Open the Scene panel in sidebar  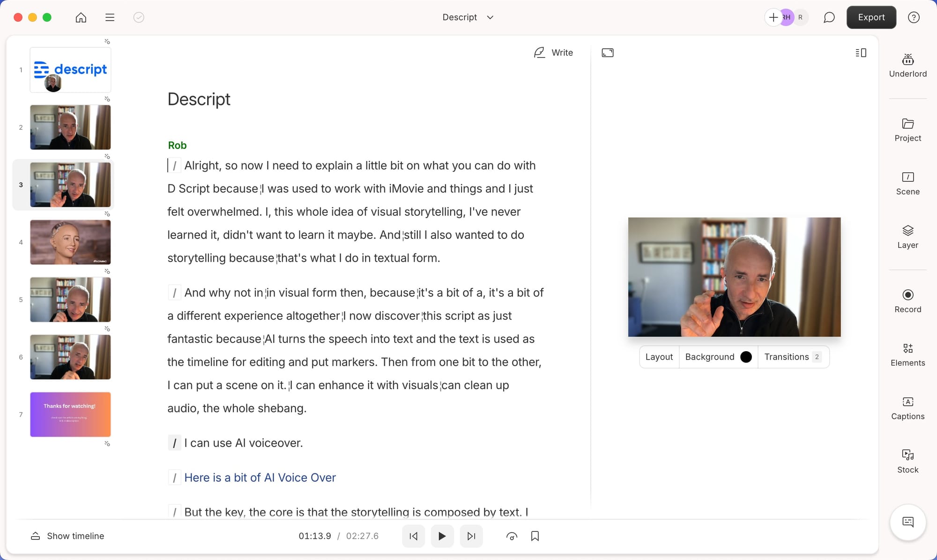[907, 183]
